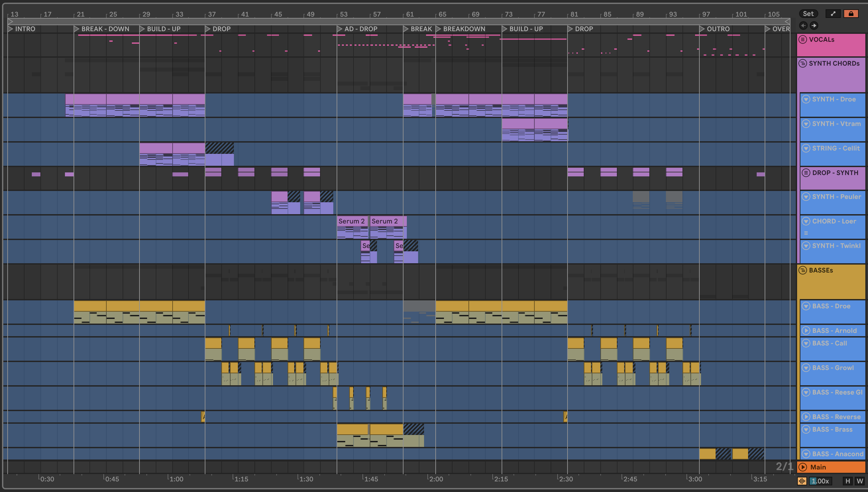The height and width of the screenshot is (492, 868).
Task: Click the H optimize height button
Action: [x=847, y=481]
